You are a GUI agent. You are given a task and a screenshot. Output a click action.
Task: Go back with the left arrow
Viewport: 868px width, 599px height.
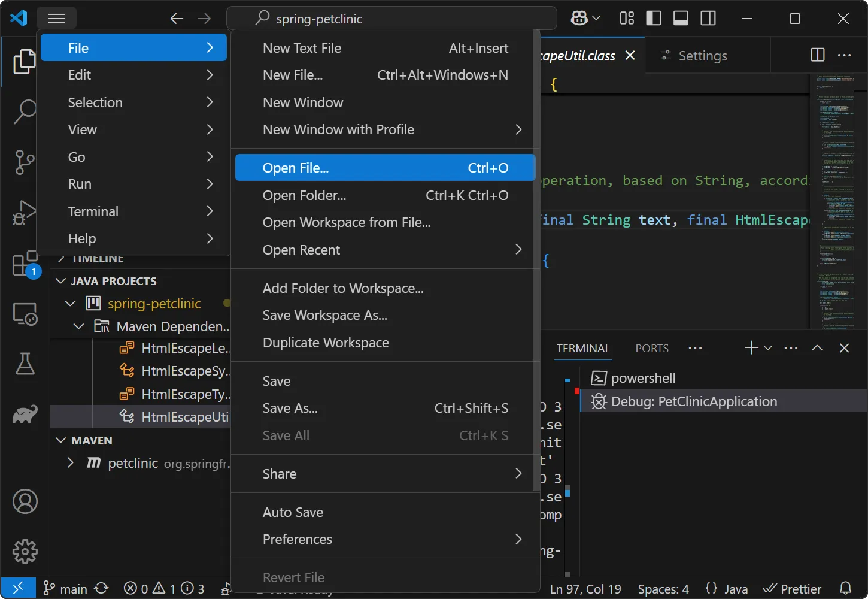pyautogui.click(x=177, y=19)
